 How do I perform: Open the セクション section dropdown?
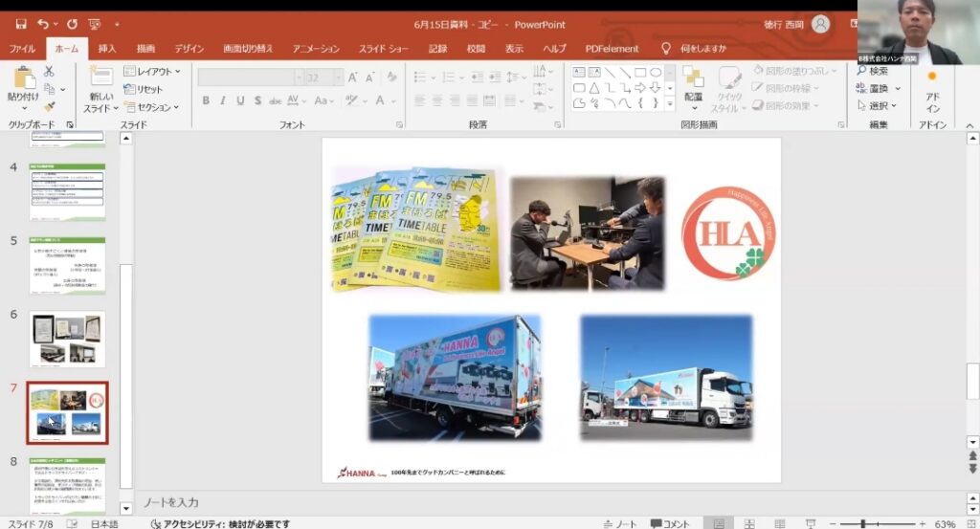[x=152, y=107]
